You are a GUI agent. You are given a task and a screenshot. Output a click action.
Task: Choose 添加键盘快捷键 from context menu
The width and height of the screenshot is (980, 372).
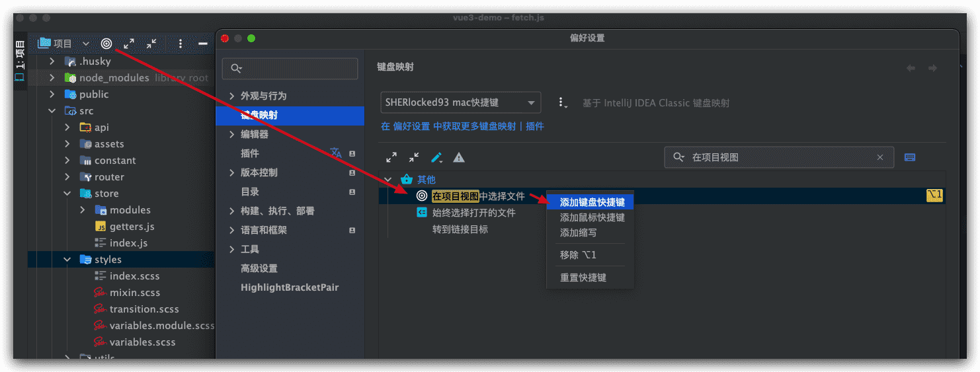pyautogui.click(x=591, y=202)
